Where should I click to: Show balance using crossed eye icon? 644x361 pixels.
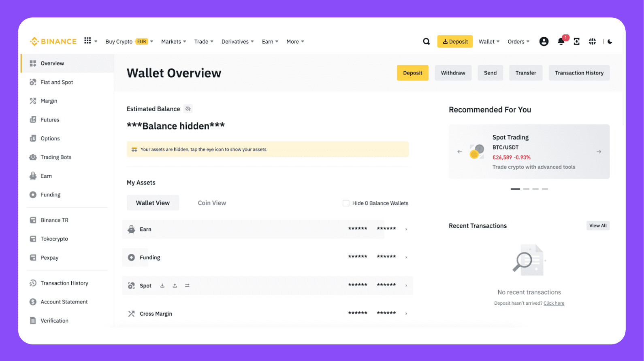(188, 109)
